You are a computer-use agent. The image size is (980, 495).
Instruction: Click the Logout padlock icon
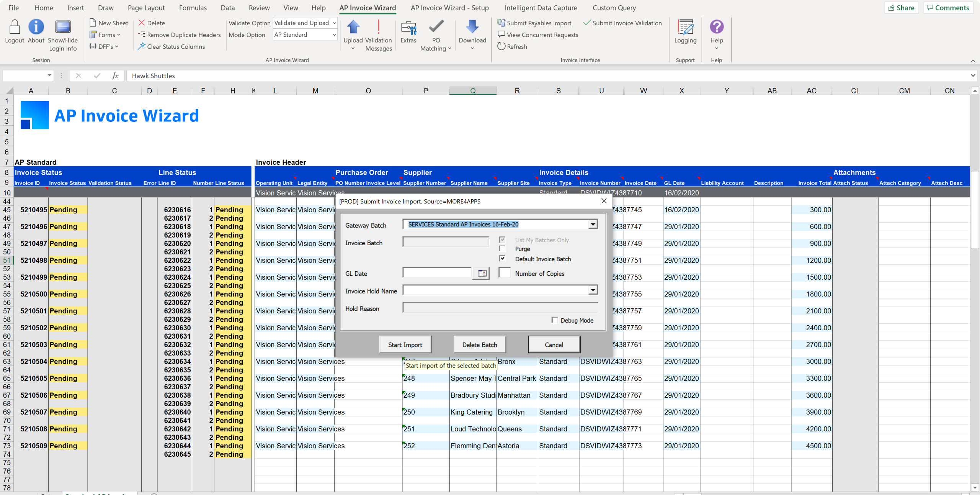click(15, 27)
